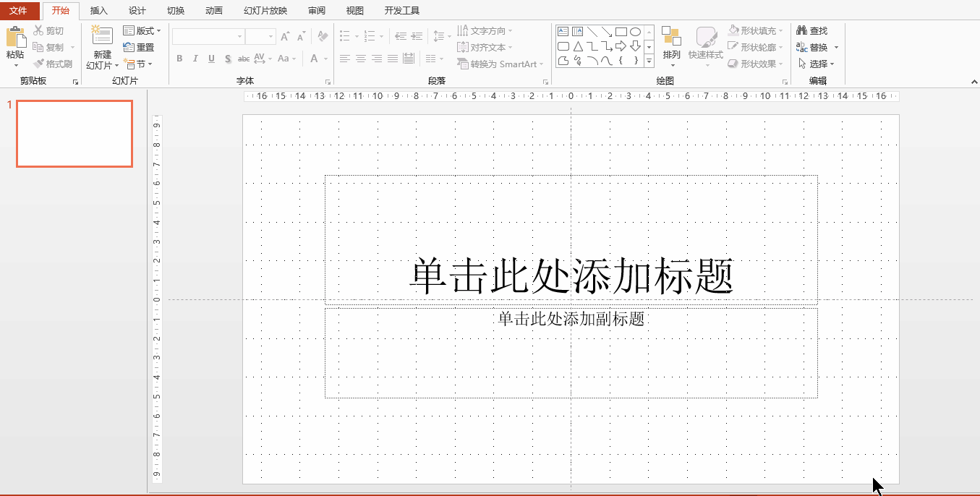Increase list indent level
980x496 pixels.
pyautogui.click(x=417, y=35)
